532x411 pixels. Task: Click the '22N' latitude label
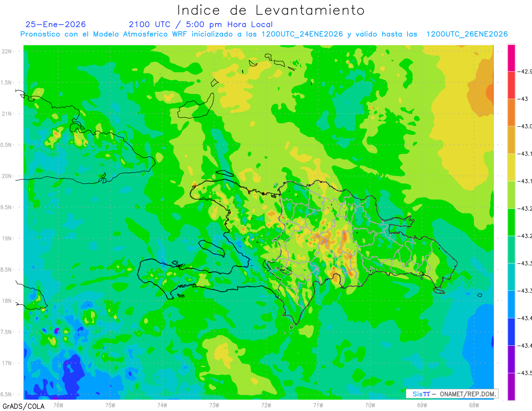tap(7, 51)
